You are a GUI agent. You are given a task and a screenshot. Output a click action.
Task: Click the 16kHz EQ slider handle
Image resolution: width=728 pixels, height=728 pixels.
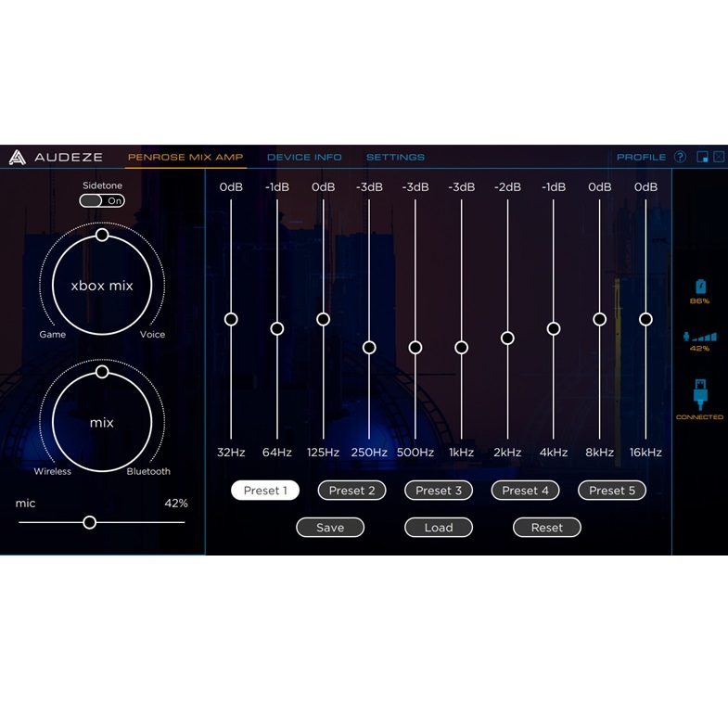point(645,319)
